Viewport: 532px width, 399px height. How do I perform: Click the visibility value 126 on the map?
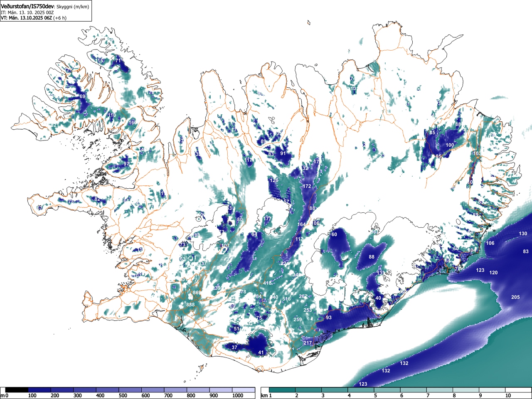click(274, 180)
